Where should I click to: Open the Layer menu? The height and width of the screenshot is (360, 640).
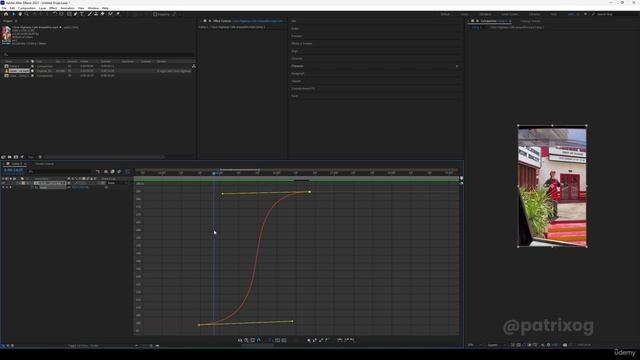click(x=42, y=8)
